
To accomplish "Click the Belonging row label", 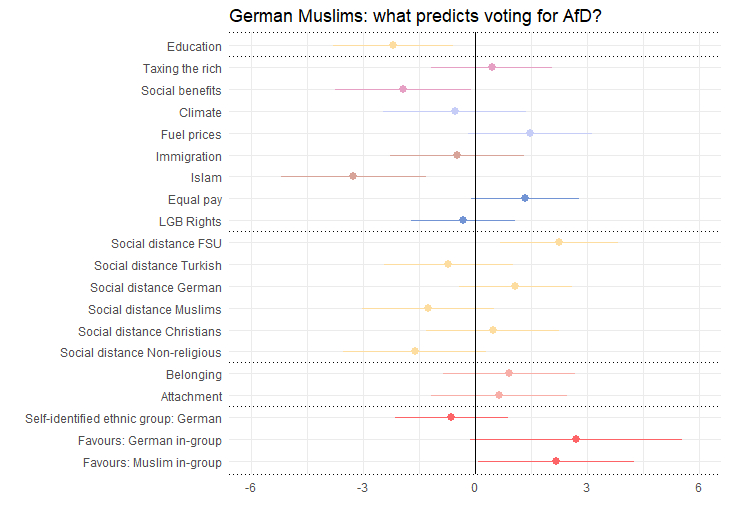I will pos(194,375).
